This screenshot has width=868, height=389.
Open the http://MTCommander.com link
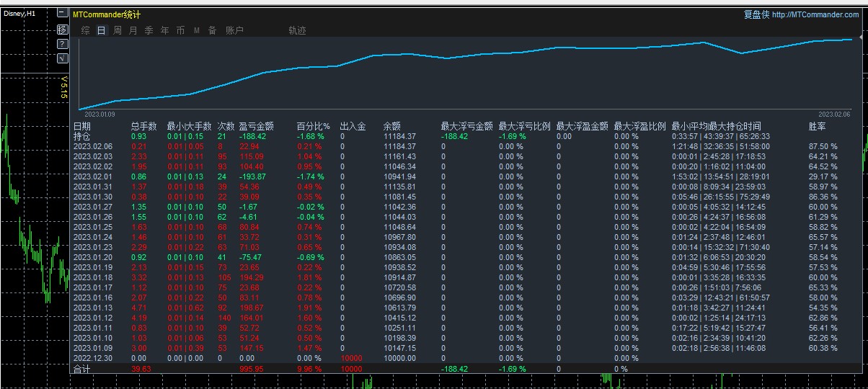point(815,14)
